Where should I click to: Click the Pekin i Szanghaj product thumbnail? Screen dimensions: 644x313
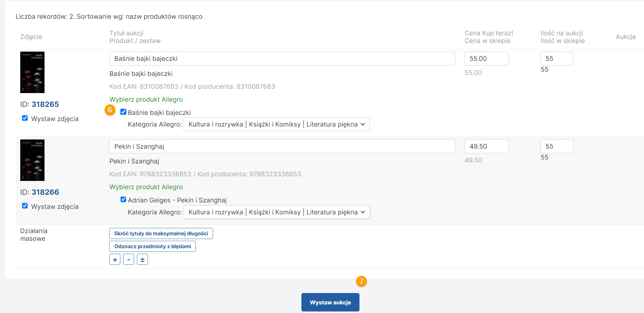coord(32,160)
